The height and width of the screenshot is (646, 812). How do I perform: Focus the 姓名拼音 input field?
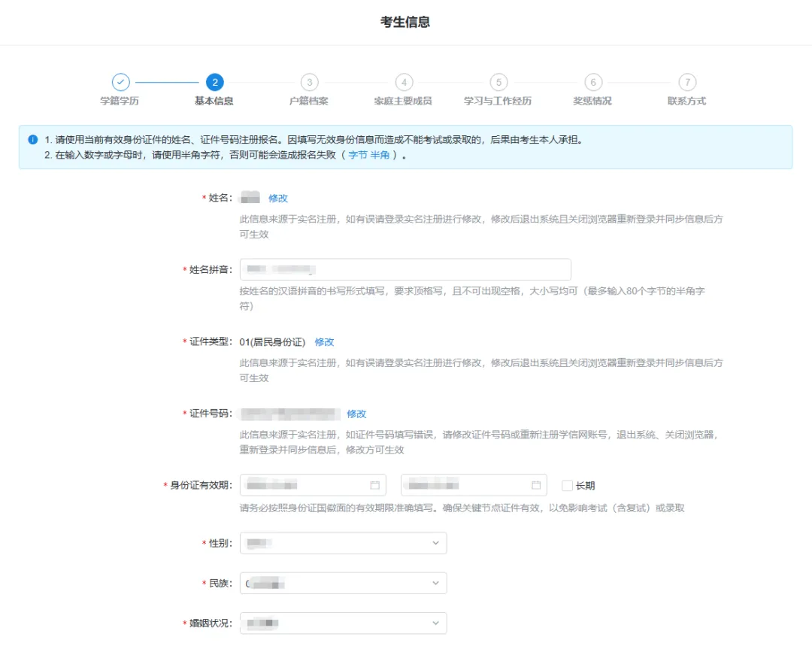405,269
